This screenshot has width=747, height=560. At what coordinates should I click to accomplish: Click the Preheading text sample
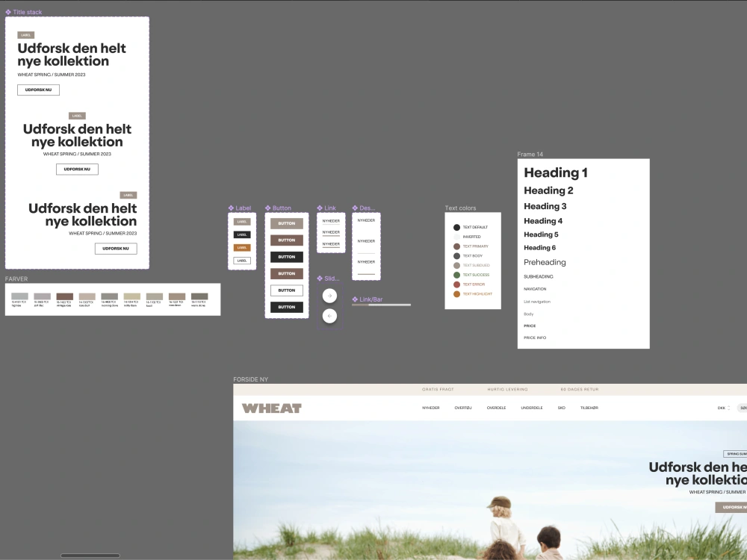point(545,262)
